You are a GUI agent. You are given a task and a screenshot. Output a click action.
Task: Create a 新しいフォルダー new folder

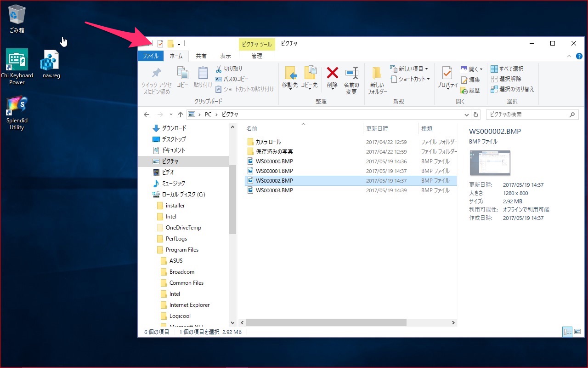pos(377,80)
